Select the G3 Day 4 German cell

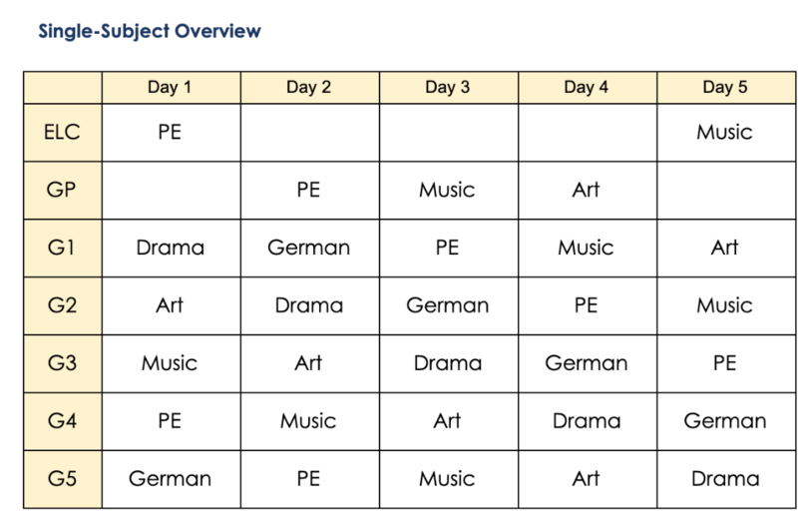click(588, 363)
